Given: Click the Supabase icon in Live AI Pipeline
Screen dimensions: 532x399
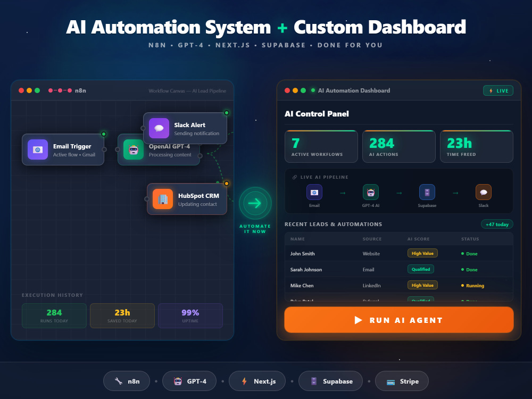Looking at the screenshot, I should 427,193.
